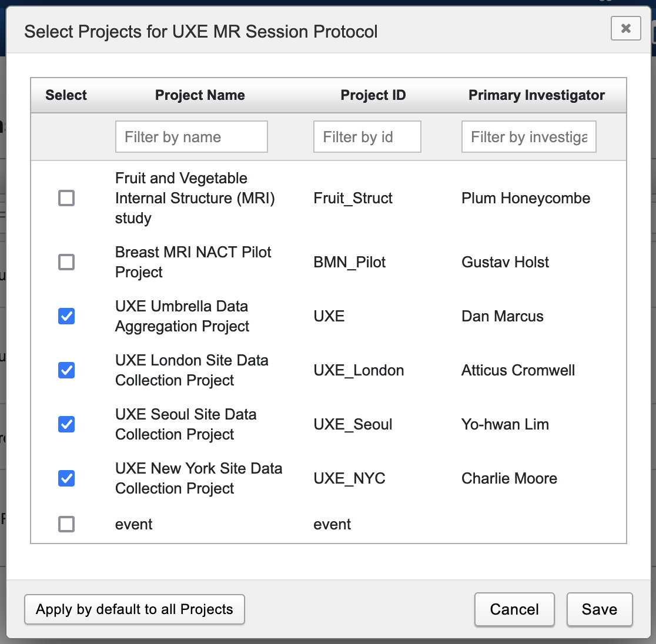Click the UXE_London project ID cell

pos(359,370)
